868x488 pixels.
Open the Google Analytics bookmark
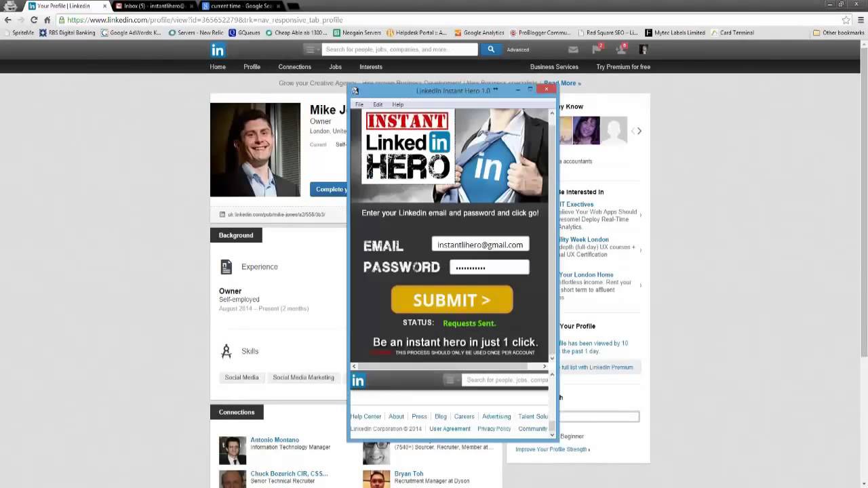pyautogui.click(x=479, y=33)
